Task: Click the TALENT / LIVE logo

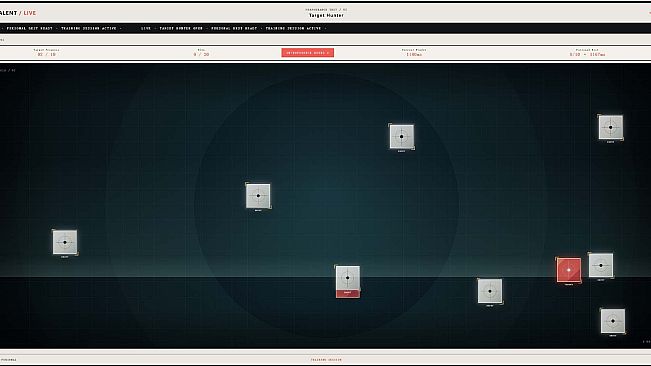Action: click(18, 13)
